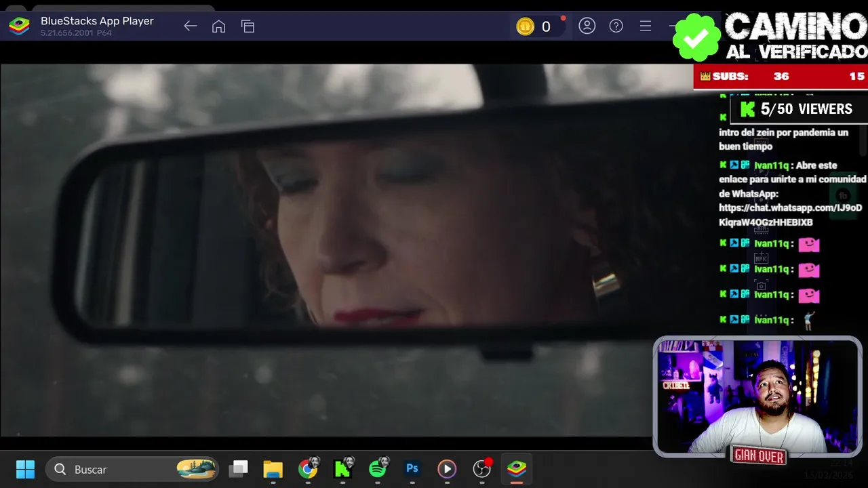
Task: Click the streamer webcam overlay
Action: (757, 396)
